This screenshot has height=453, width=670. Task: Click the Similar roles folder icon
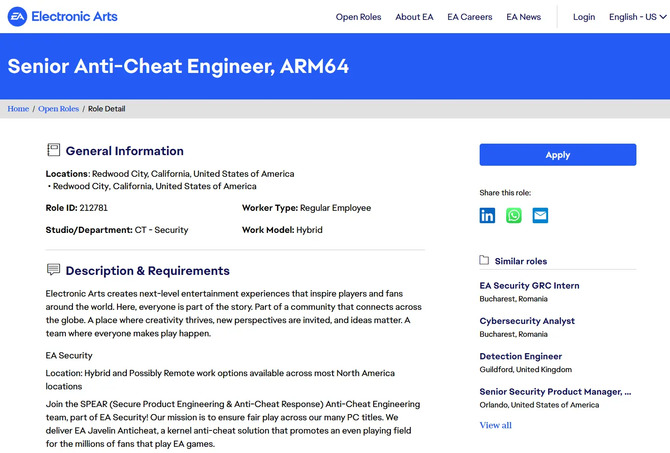[x=484, y=260]
